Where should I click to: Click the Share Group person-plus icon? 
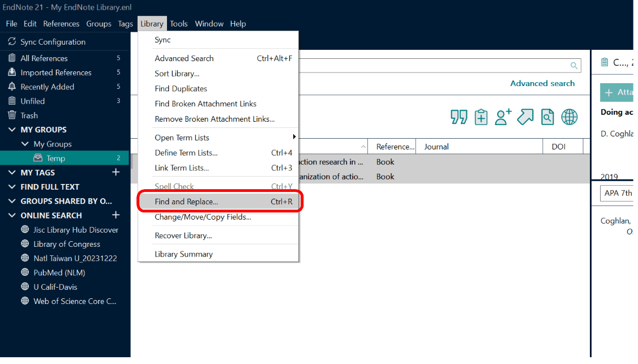(503, 117)
